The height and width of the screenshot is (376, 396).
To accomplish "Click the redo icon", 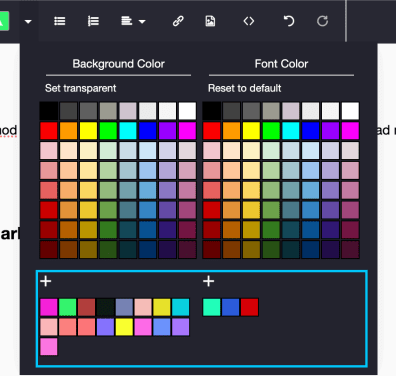I will (x=322, y=21).
